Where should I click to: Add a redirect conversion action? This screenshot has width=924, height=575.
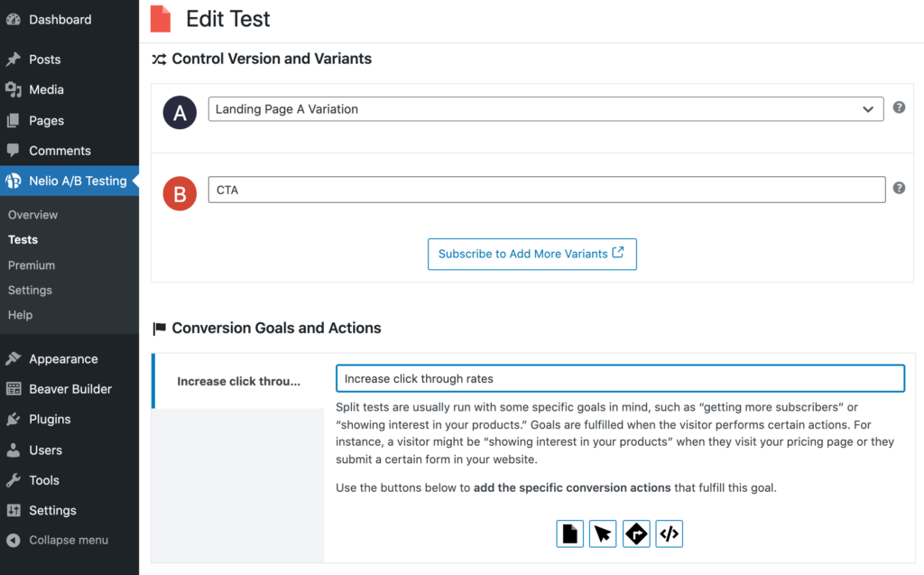click(x=636, y=533)
